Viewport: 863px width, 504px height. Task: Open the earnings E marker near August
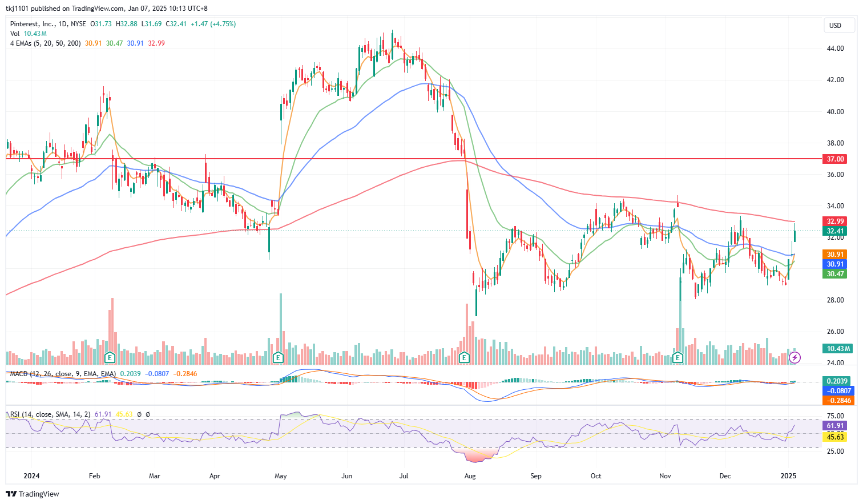coord(464,358)
